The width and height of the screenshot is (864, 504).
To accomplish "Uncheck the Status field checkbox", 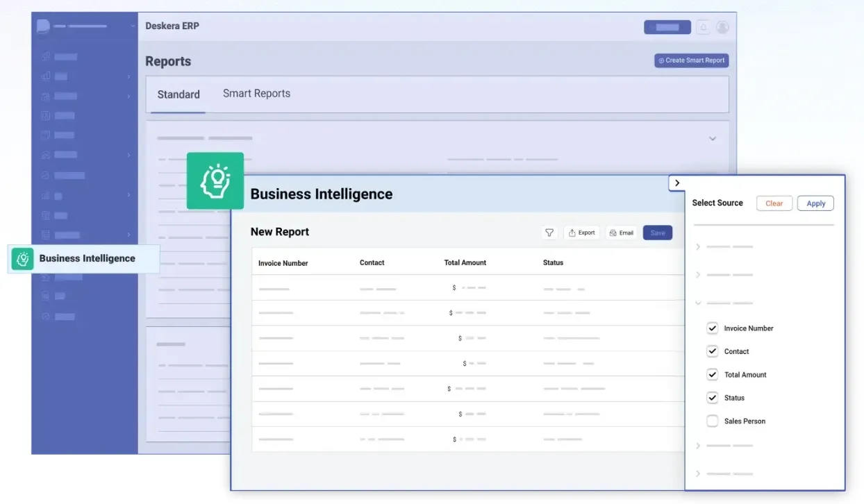I will point(712,398).
